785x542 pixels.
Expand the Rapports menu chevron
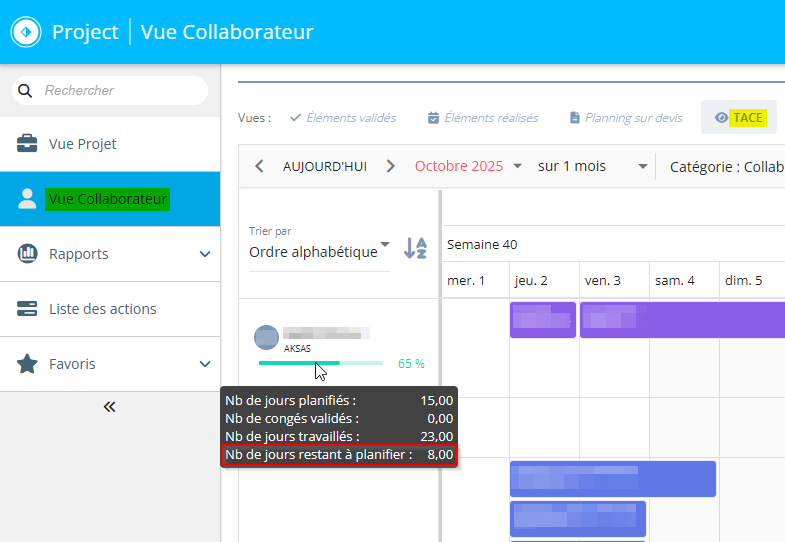(205, 254)
